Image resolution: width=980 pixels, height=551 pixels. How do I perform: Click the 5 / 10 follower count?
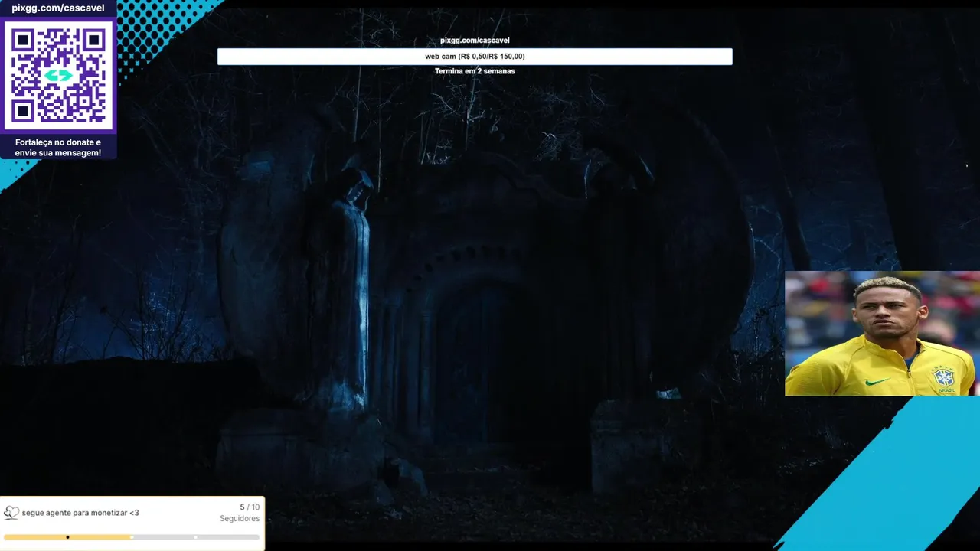click(x=250, y=507)
